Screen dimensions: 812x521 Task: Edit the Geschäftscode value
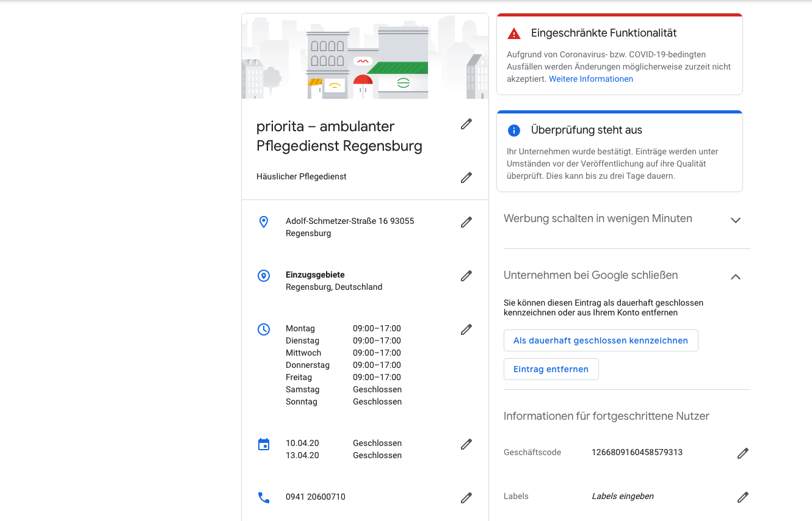742,453
